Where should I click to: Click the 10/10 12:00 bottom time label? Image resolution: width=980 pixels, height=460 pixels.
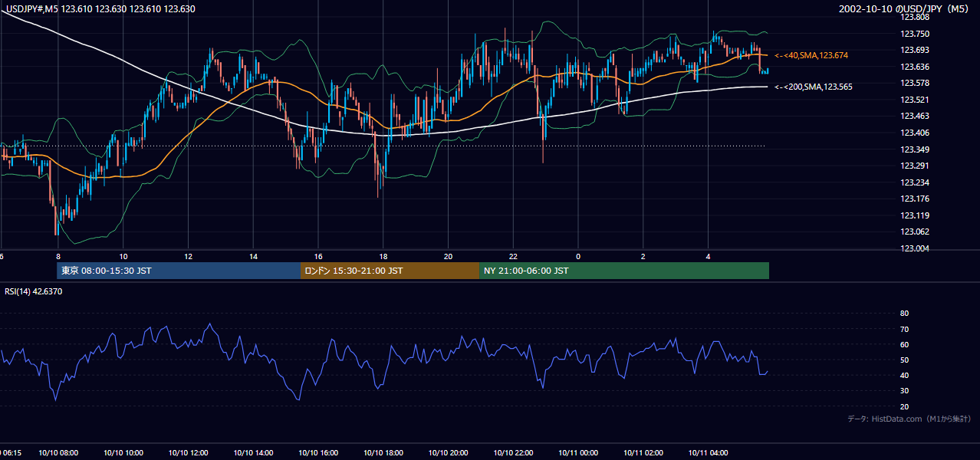click(188, 453)
